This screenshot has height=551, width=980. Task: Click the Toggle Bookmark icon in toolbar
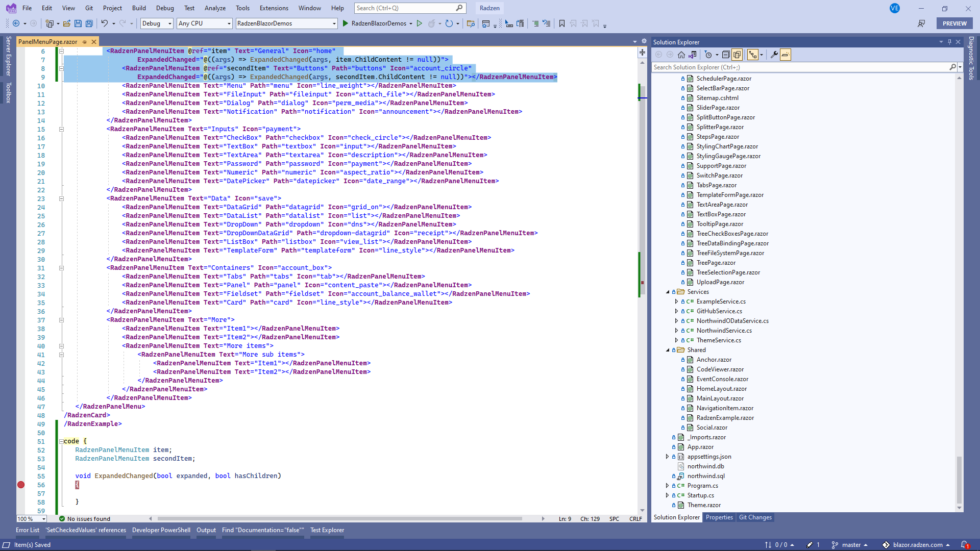click(x=562, y=23)
